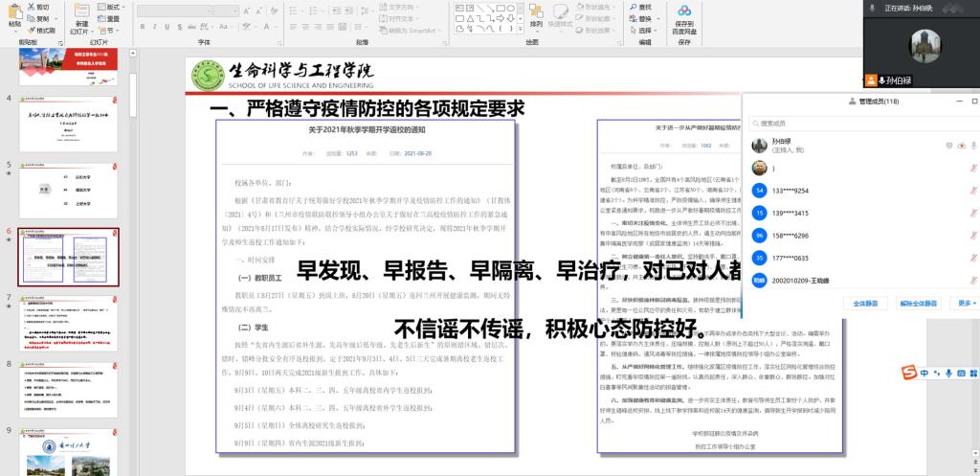Open the Select (选择) menu in editing group
The height and width of the screenshot is (476, 980).
[647, 30]
